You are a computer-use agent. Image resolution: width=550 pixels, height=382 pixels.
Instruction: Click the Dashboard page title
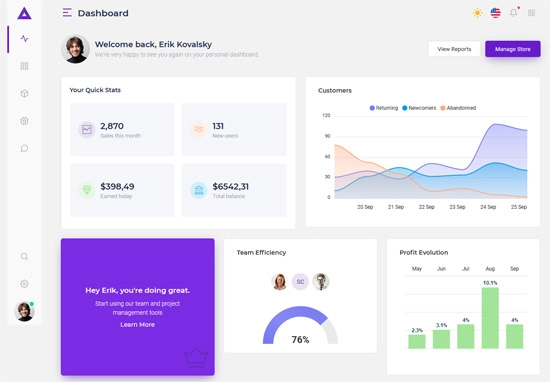(x=103, y=13)
